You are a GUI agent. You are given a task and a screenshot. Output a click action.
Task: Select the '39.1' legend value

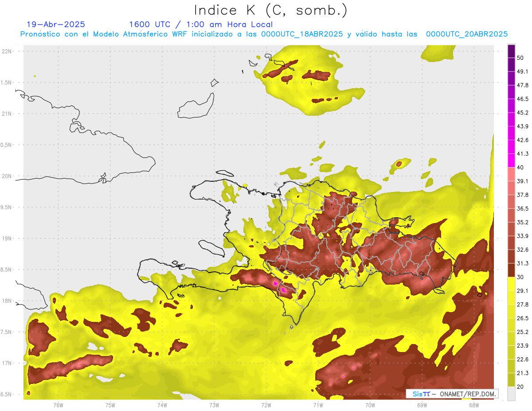click(x=523, y=181)
